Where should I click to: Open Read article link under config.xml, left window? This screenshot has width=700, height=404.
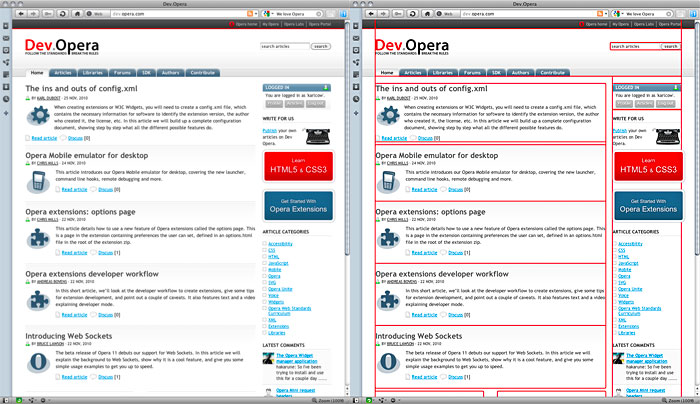click(44, 138)
